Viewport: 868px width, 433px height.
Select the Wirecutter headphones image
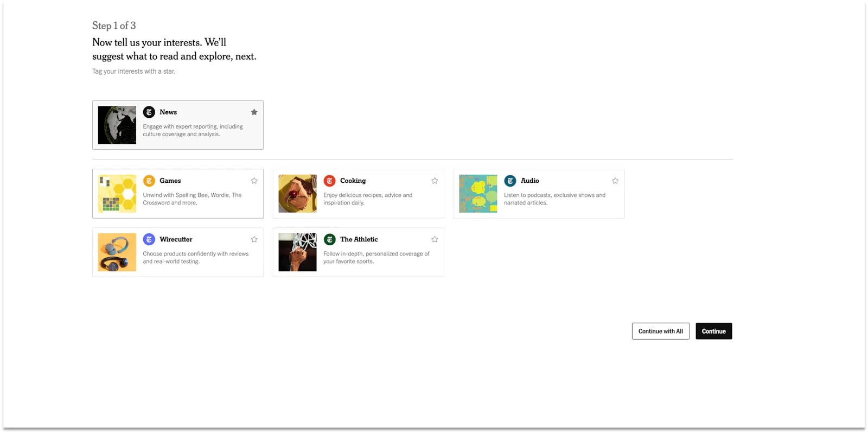tap(117, 252)
